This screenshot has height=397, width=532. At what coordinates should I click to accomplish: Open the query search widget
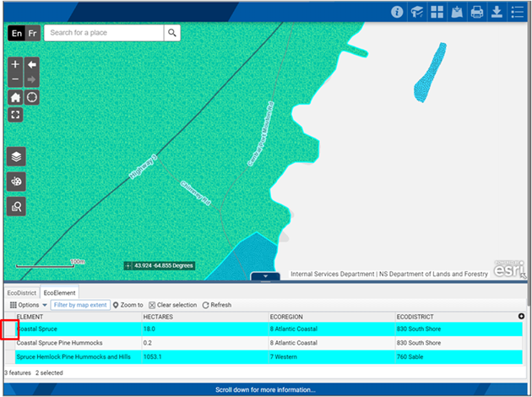[16, 206]
